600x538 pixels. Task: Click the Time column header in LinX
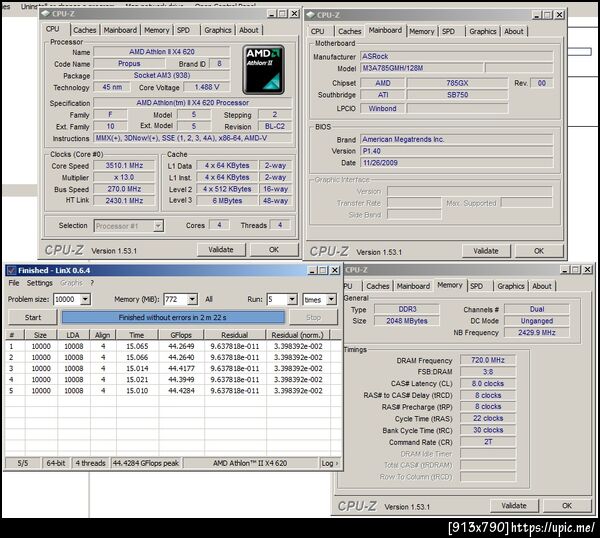[137, 335]
